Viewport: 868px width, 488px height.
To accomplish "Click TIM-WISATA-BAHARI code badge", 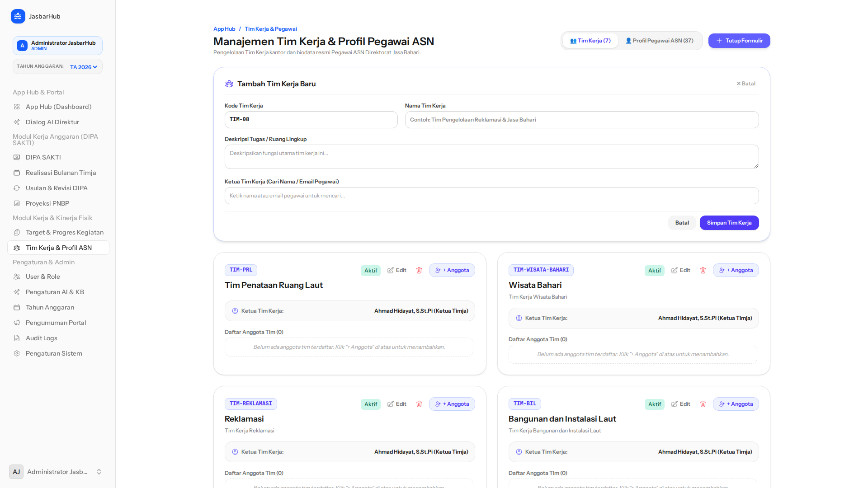I will point(541,270).
